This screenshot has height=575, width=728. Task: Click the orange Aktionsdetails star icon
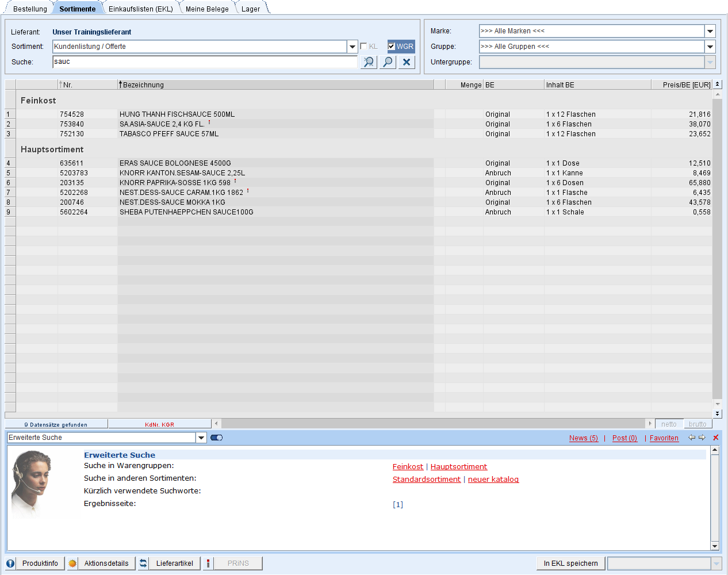click(x=72, y=563)
